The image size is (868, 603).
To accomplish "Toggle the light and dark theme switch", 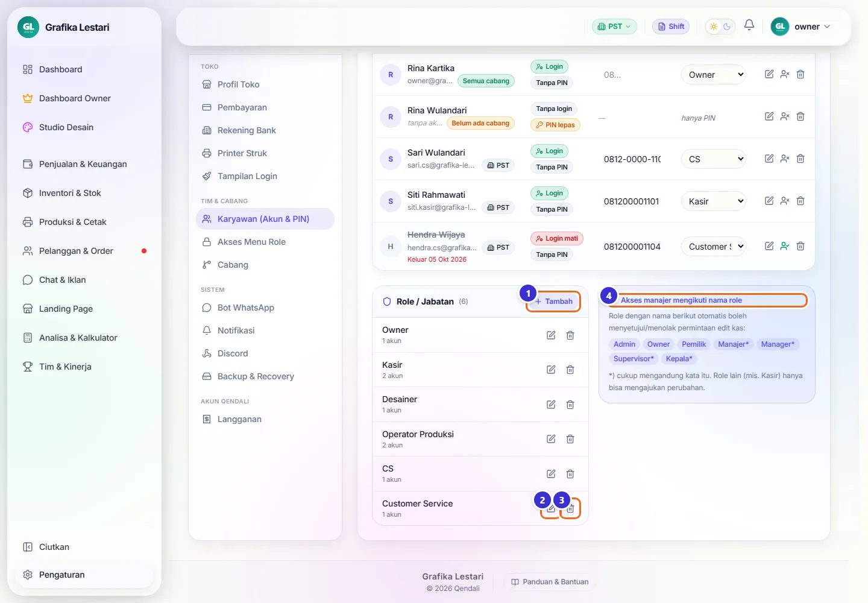I will (x=720, y=27).
